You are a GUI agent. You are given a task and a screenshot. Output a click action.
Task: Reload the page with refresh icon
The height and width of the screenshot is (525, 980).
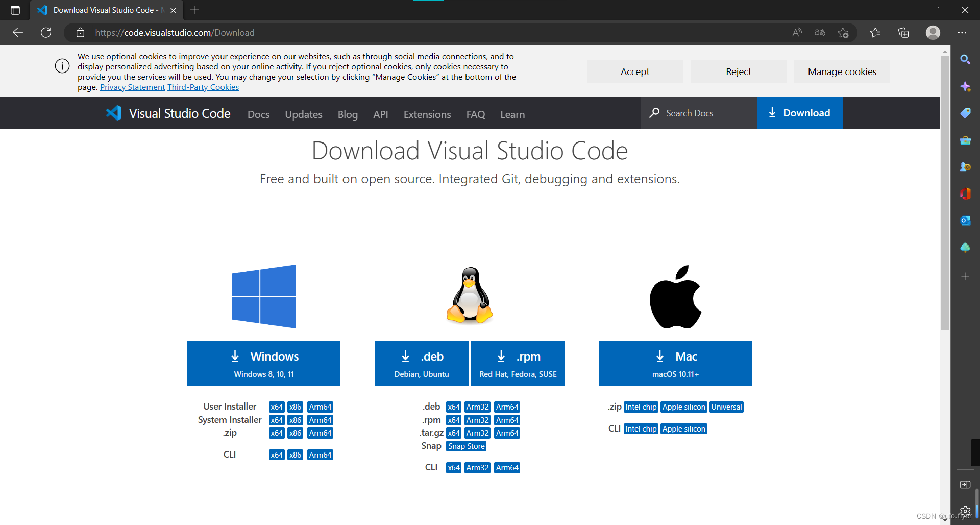tap(46, 33)
